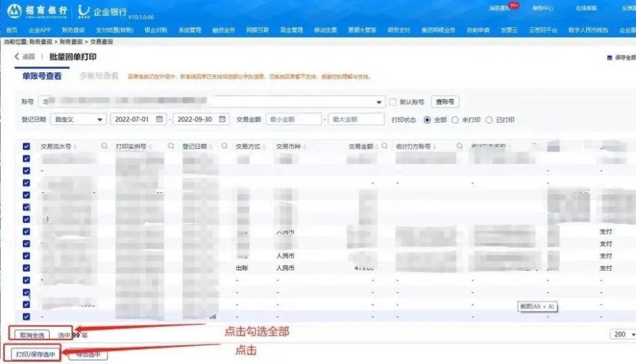
Task: Click search icon in 交易金额 column header
Action: (x=384, y=146)
